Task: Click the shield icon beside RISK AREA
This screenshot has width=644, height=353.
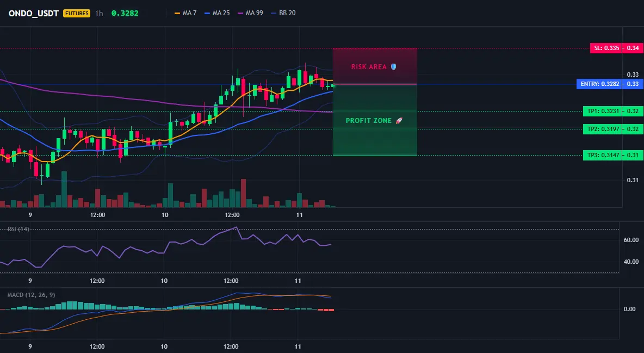Action: click(393, 66)
